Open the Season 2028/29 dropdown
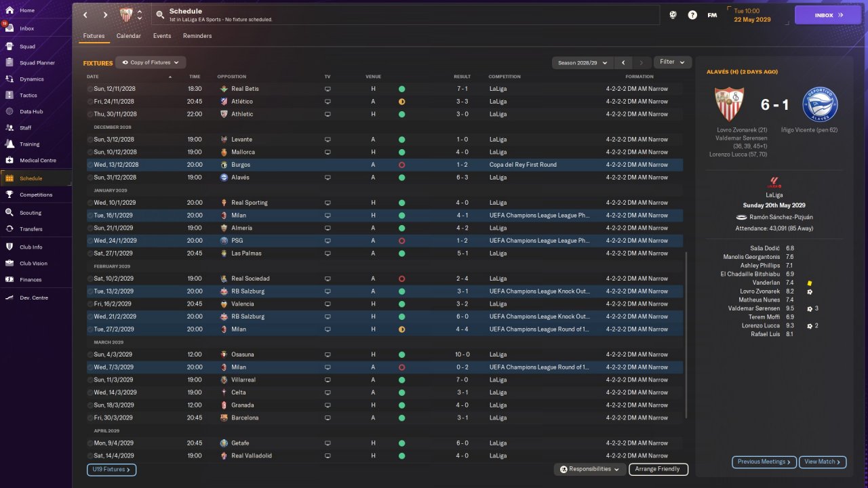The height and width of the screenshot is (488, 868). click(583, 62)
